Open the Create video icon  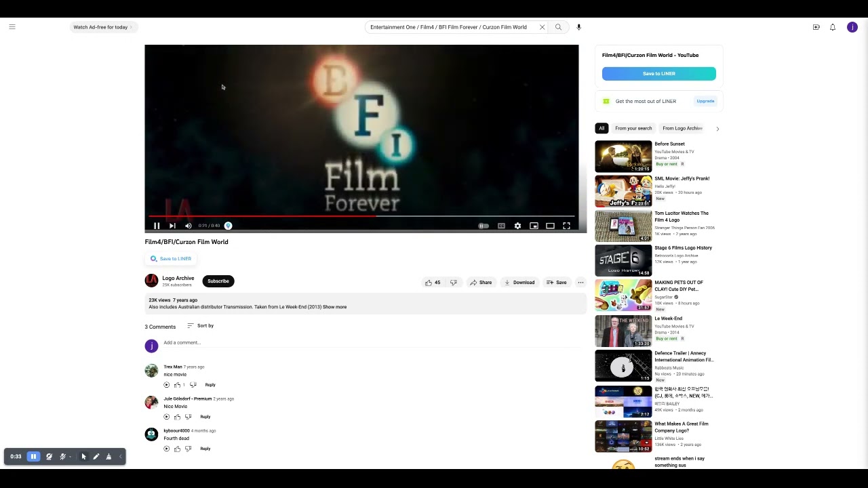coord(816,27)
